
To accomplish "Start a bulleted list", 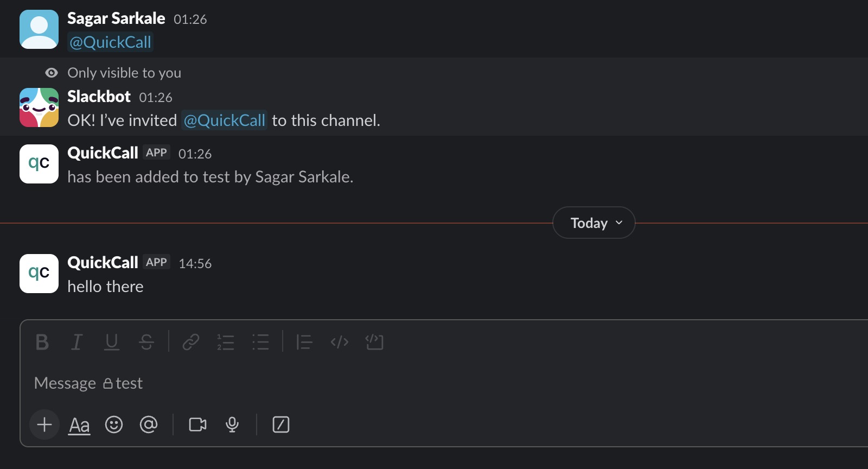I will coord(260,342).
